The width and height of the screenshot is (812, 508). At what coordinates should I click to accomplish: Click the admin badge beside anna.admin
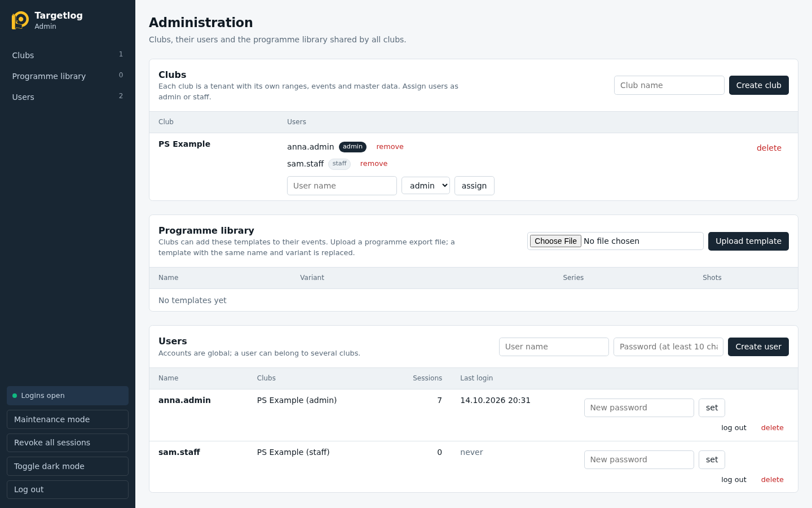pos(352,147)
